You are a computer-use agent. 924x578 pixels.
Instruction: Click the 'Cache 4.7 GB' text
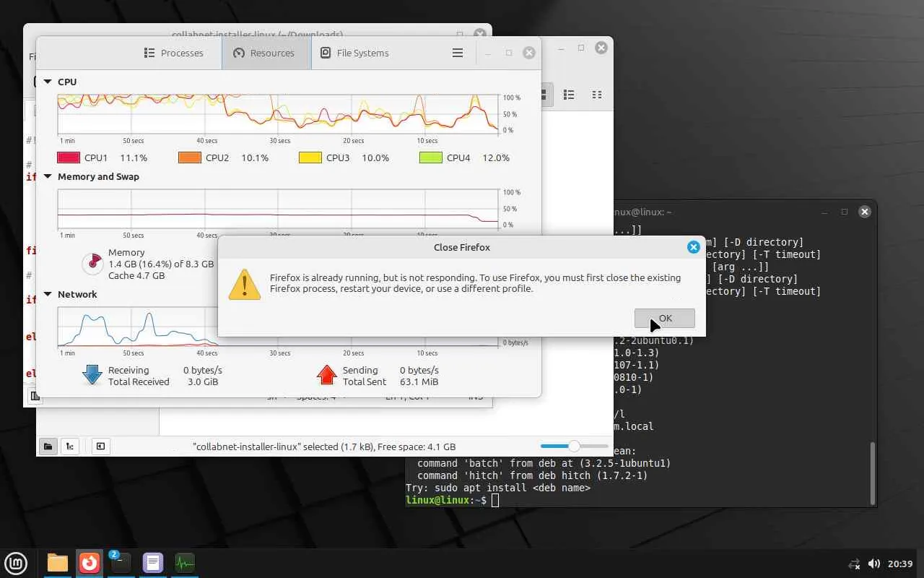point(136,275)
